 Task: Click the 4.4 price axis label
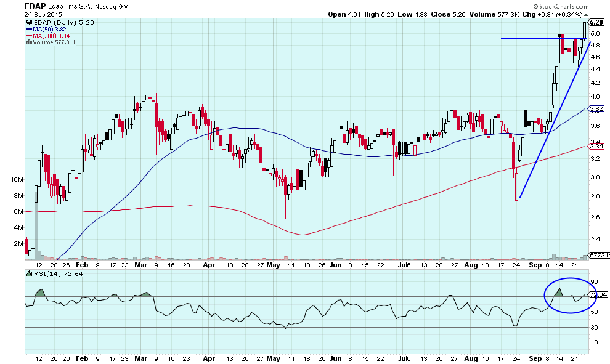click(x=595, y=69)
